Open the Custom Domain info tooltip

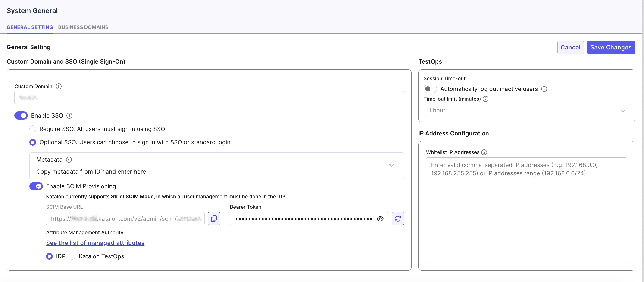tap(59, 87)
